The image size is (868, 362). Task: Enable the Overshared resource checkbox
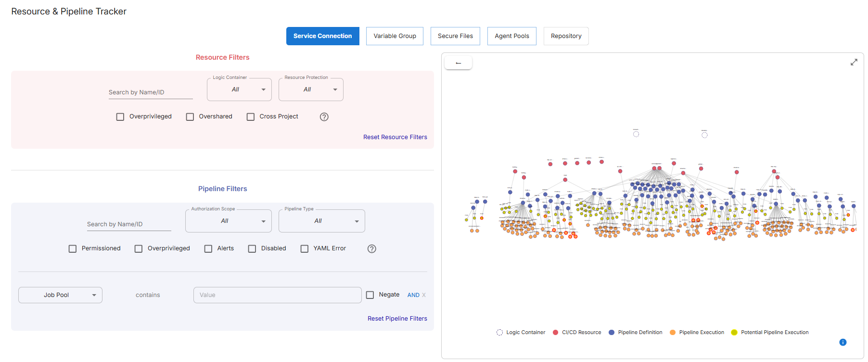[x=190, y=117]
